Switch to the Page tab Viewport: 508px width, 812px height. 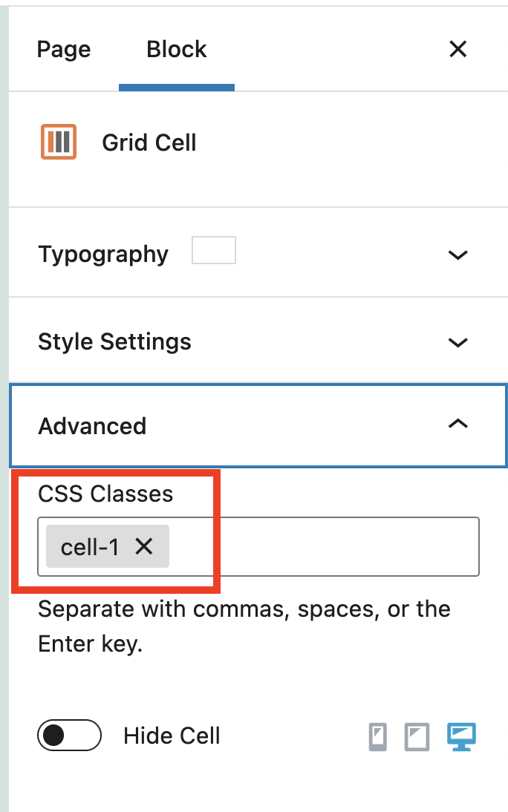coord(64,50)
